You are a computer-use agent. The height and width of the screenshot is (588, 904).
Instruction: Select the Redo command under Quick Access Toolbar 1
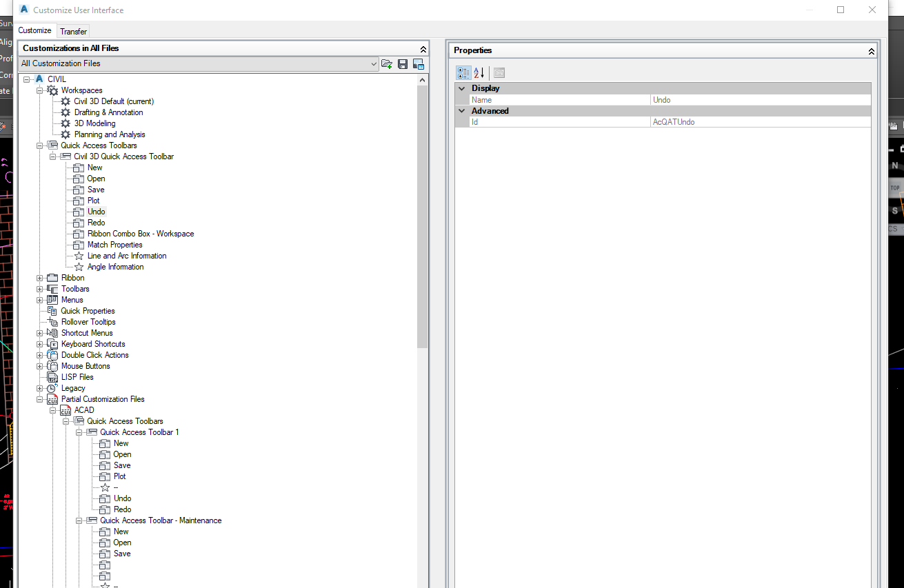[x=123, y=509]
